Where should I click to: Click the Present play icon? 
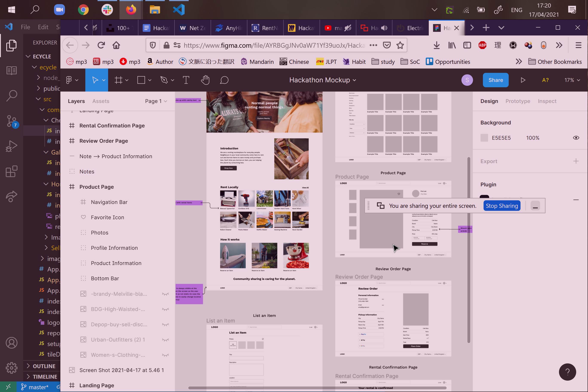tap(523, 80)
